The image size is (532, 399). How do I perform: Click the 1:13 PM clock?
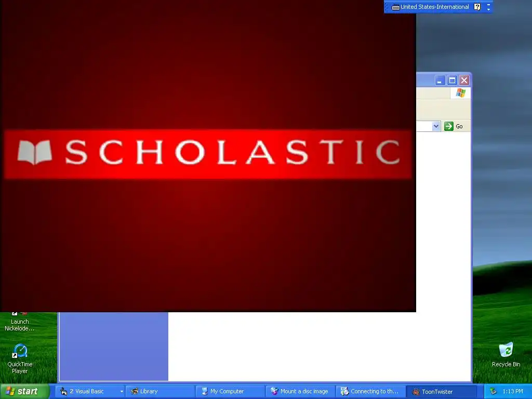[513, 392]
